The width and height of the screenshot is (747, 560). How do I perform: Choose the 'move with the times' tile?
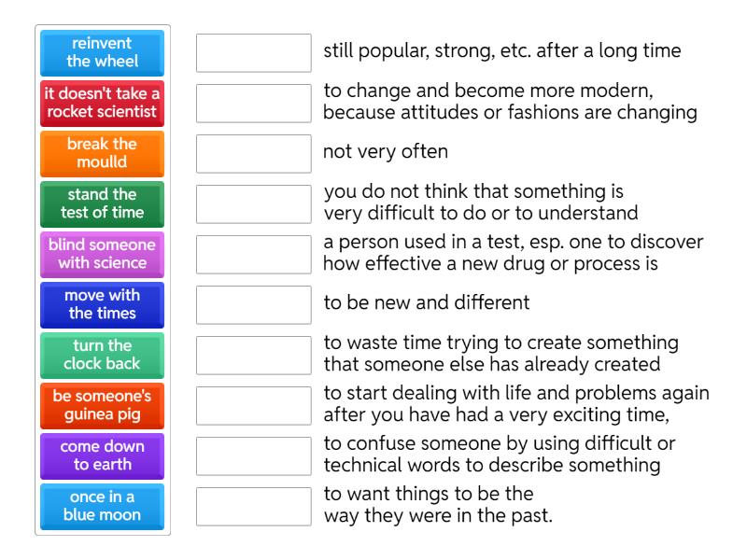coord(103,305)
